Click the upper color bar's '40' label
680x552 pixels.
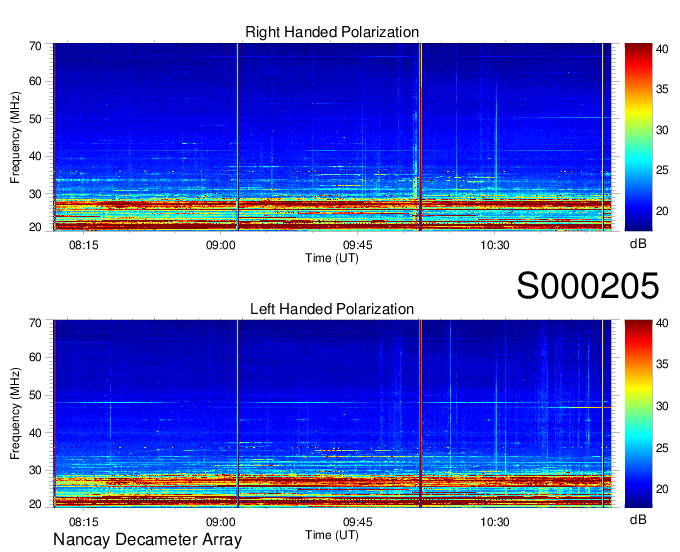click(x=662, y=49)
